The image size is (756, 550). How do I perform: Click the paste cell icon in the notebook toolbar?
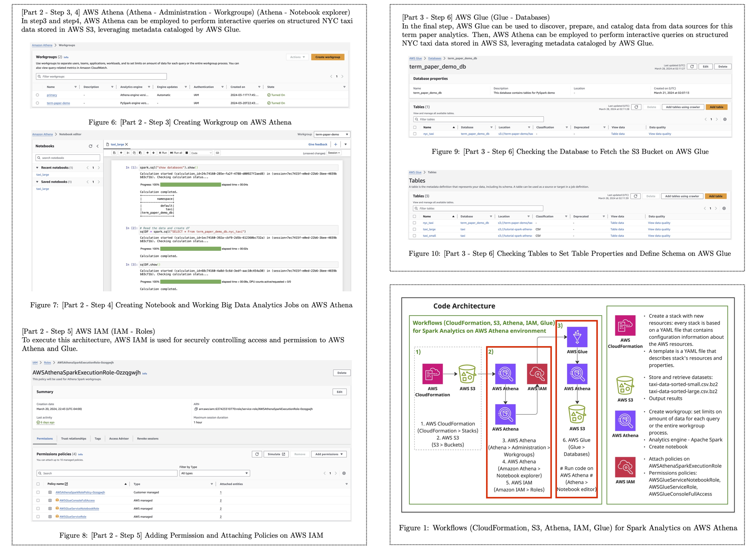140,153
